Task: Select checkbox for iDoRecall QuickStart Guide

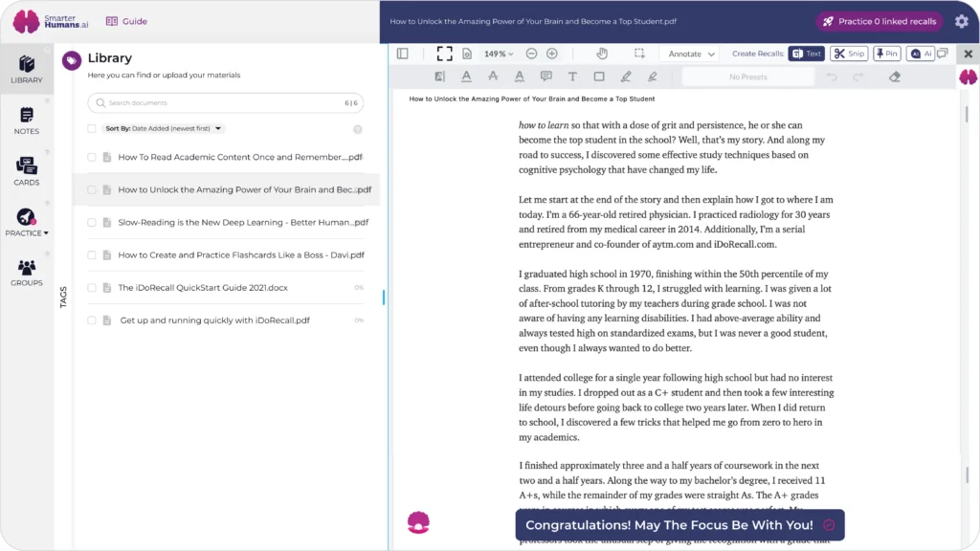Action: click(92, 288)
